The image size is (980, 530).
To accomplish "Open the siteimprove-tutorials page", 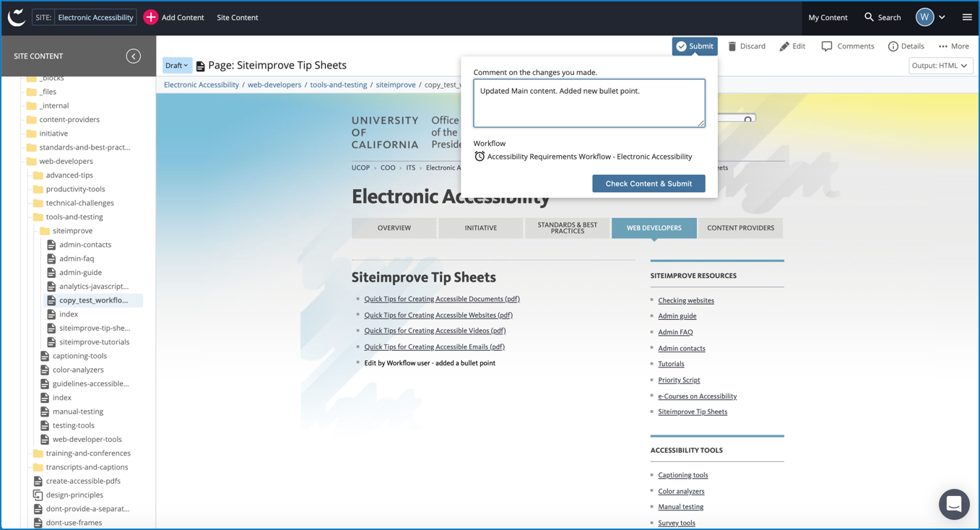I will pos(95,342).
